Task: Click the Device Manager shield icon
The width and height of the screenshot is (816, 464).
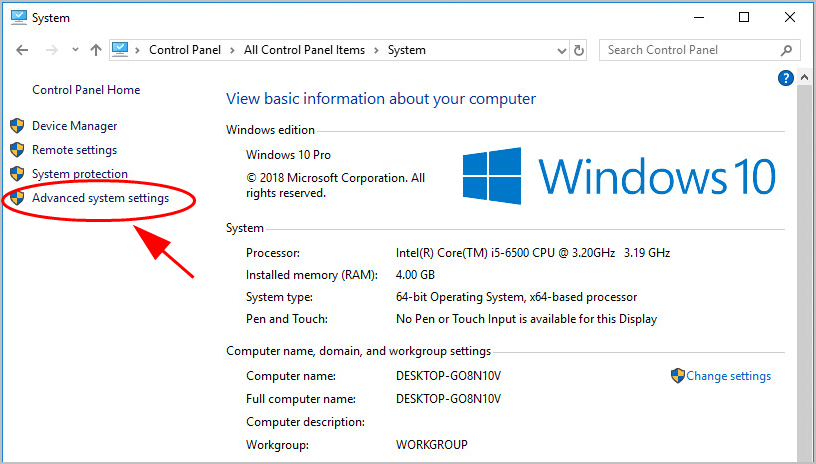Action: [17, 125]
